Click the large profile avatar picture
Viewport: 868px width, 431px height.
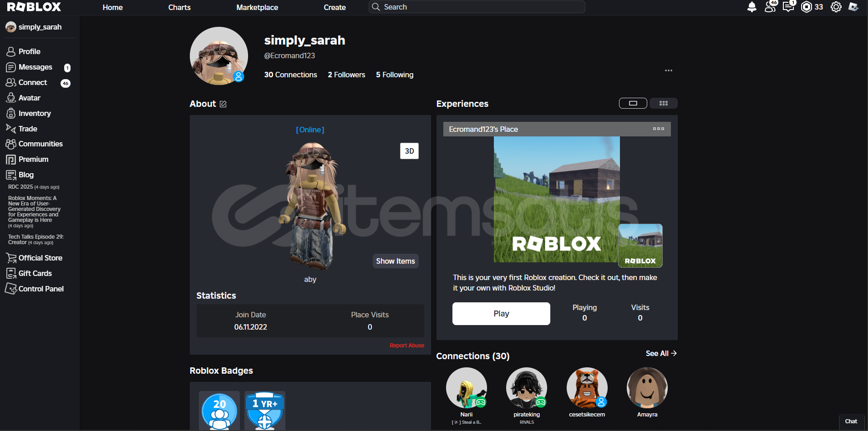[219, 56]
